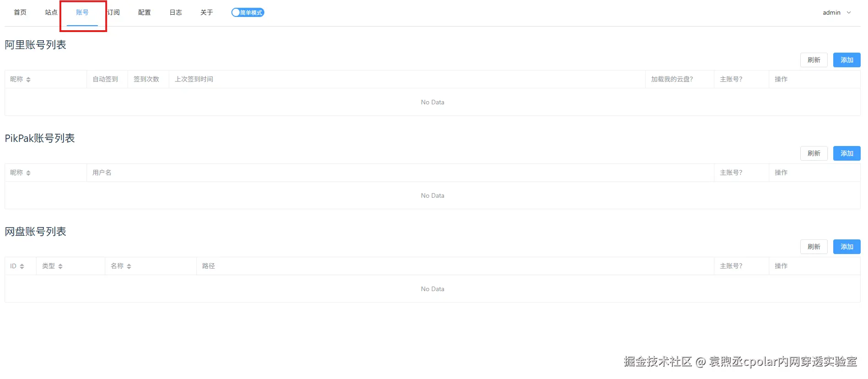
Task: Expand the admin user dropdown
Action: coord(836,12)
